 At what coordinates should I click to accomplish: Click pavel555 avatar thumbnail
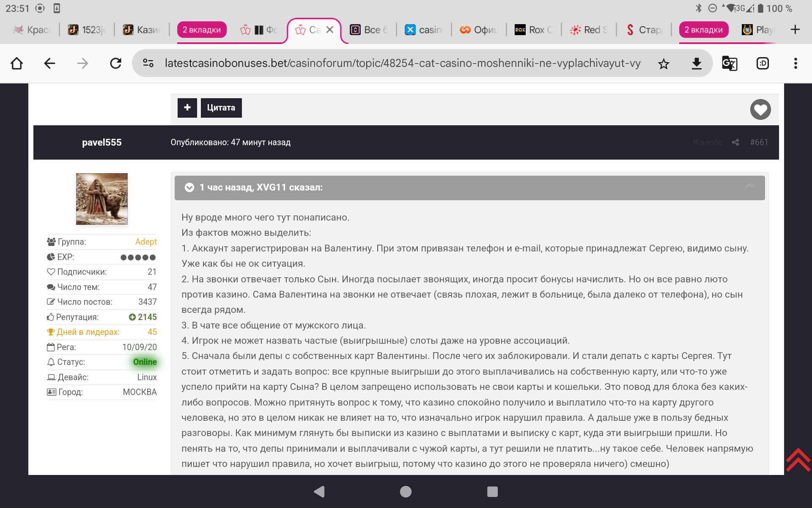pyautogui.click(x=101, y=199)
